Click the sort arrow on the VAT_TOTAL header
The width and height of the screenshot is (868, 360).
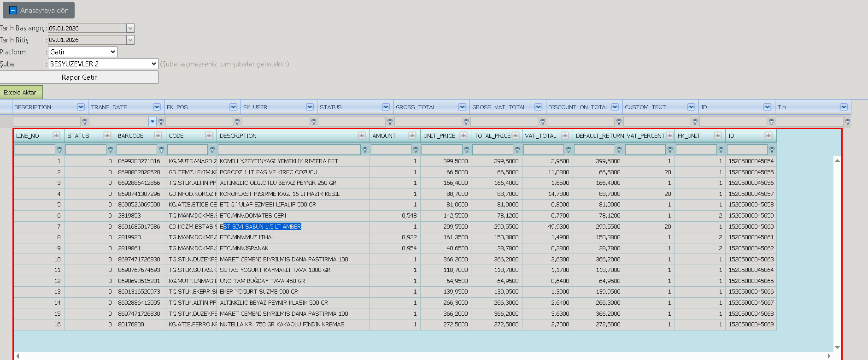pyautogui.click(x=565, y=136)
